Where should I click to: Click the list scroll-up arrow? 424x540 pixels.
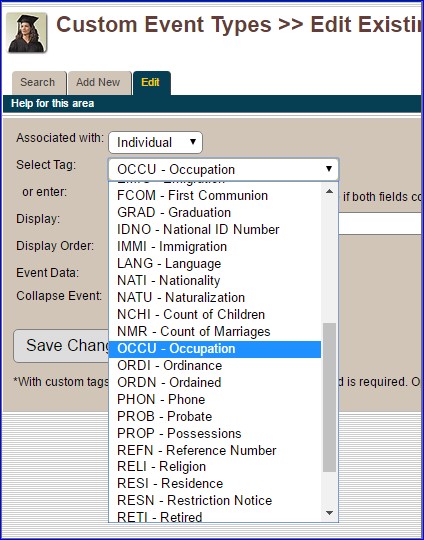click(329, 191)
